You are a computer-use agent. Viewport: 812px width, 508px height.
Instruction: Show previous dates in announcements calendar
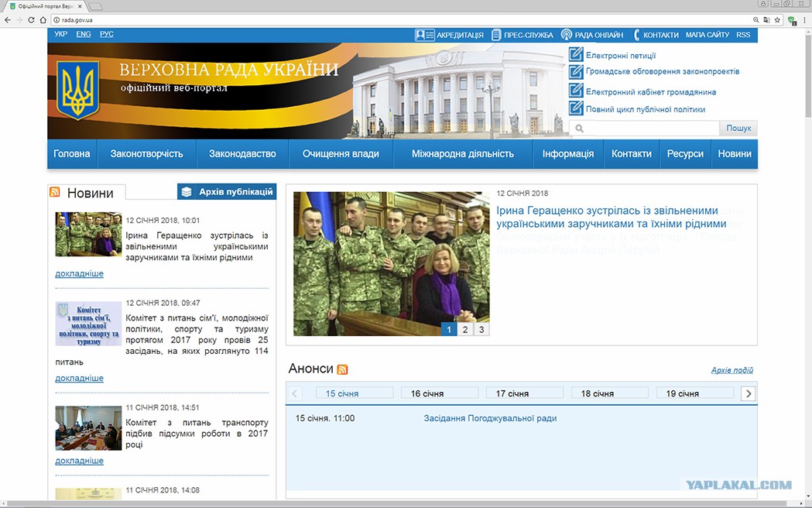click(x=295, y=393)
